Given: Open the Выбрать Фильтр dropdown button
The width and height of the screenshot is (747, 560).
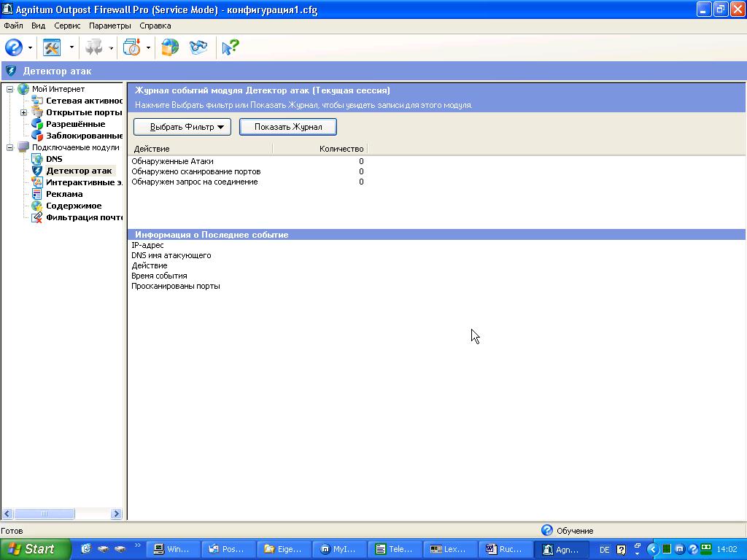Looking at the screenshot, I should point(182,127).
